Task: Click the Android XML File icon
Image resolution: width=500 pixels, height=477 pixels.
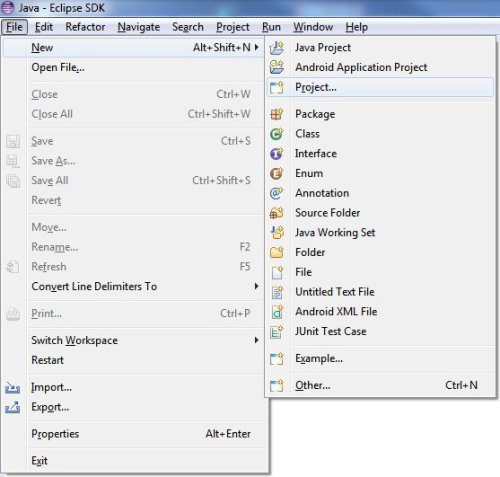Action: (x=277, y=312)
